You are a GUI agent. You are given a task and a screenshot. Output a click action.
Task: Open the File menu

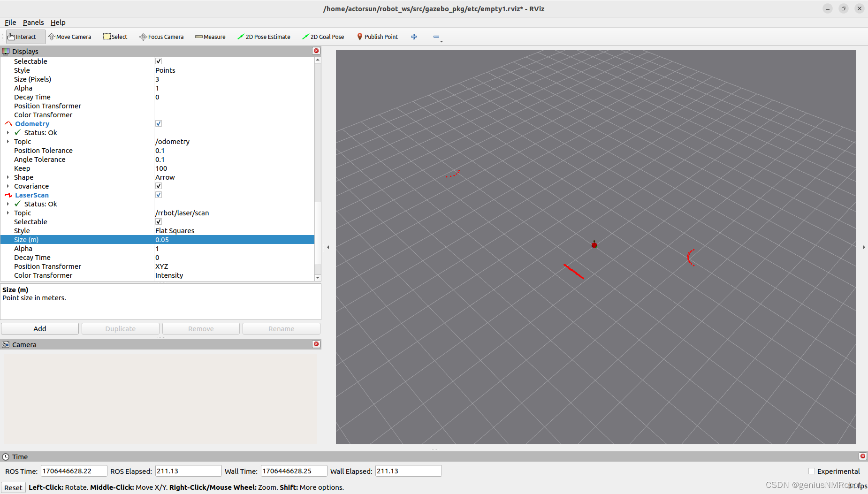[10, 22]
